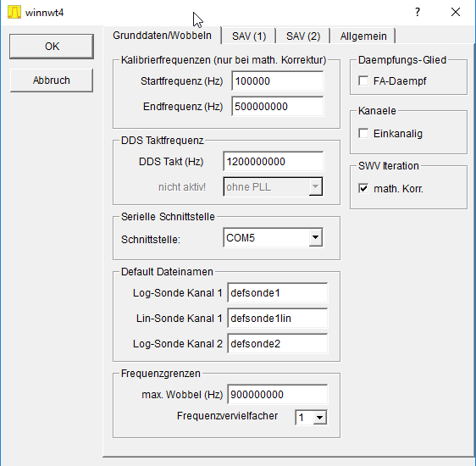Click the 'DDS Taktfrequenz' group title
This screenshot has width=476, height=466.
[162, 141]
